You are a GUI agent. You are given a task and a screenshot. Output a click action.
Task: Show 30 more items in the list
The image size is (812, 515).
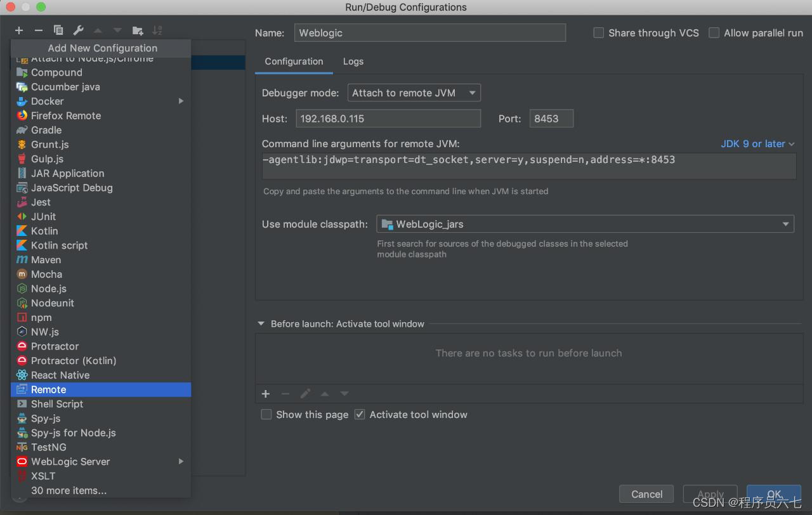pos(101,490)
